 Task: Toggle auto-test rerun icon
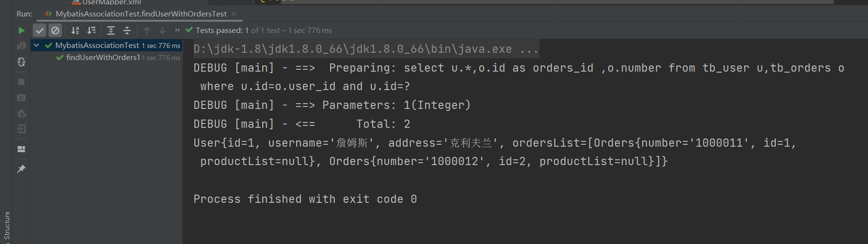pos(21,62)
